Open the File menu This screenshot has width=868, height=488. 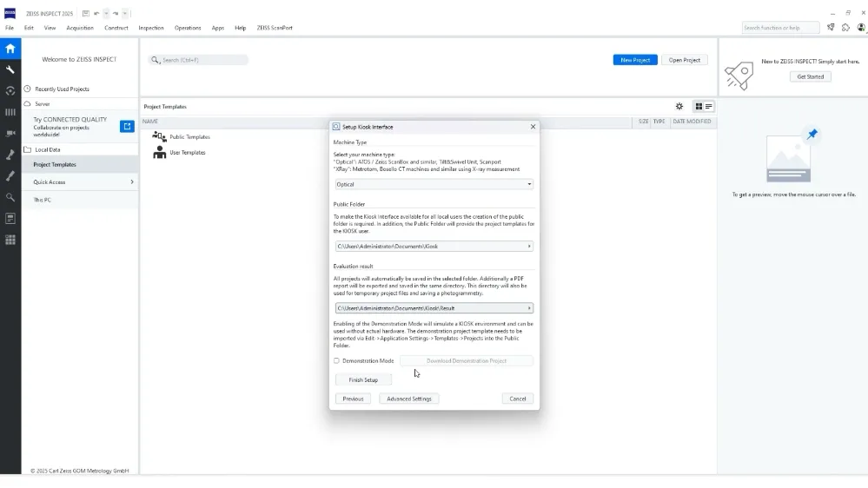tap(10, 28)
